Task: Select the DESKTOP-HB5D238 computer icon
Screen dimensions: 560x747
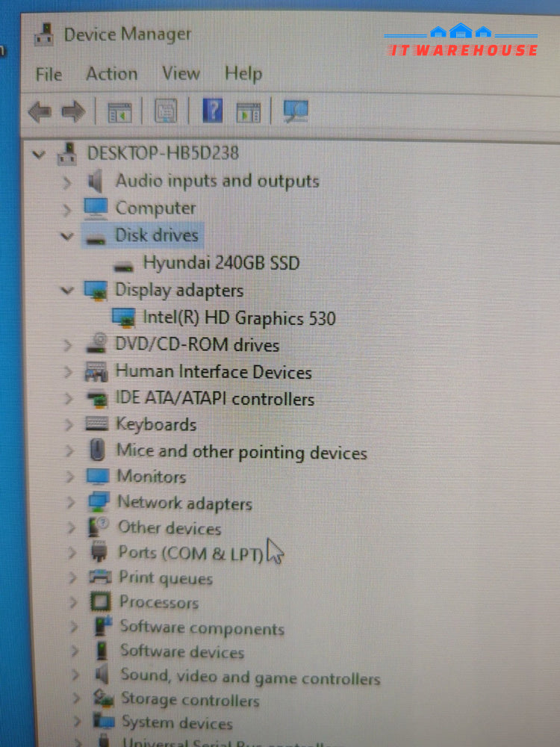Action: [66, 154]
